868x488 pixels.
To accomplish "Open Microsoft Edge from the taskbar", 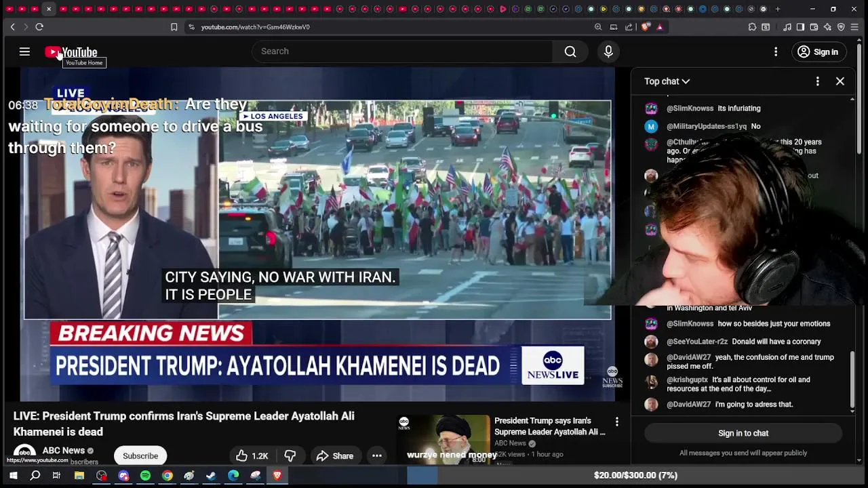I will [x=233, y=476].
